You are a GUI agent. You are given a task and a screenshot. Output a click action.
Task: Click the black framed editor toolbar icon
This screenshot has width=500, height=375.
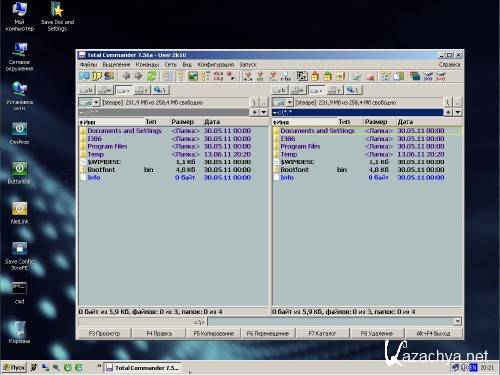(302, 76)
